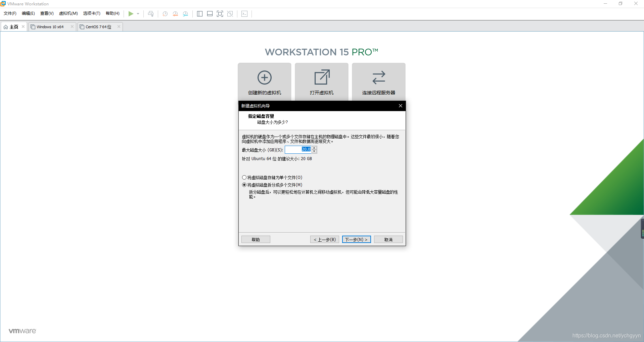The height and width of the screenshot is (342, 644).
Task: Click the 打开虚拟机 tile label
Action: (322, 93)
